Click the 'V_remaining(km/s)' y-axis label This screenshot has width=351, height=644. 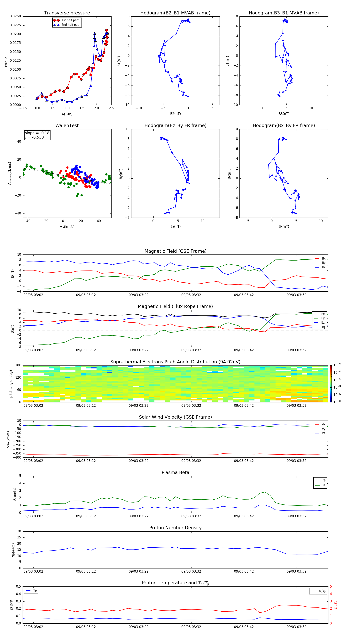point(10,173)
